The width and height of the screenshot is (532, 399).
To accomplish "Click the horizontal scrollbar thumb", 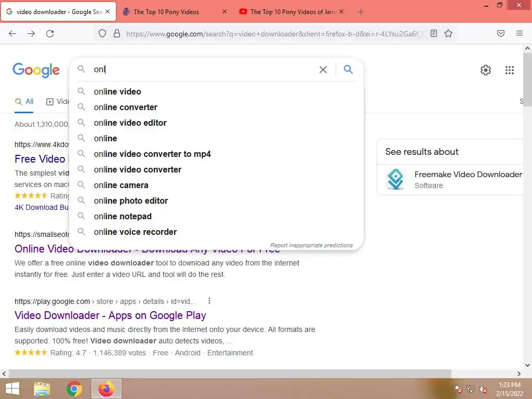I will tap(230, 374).
